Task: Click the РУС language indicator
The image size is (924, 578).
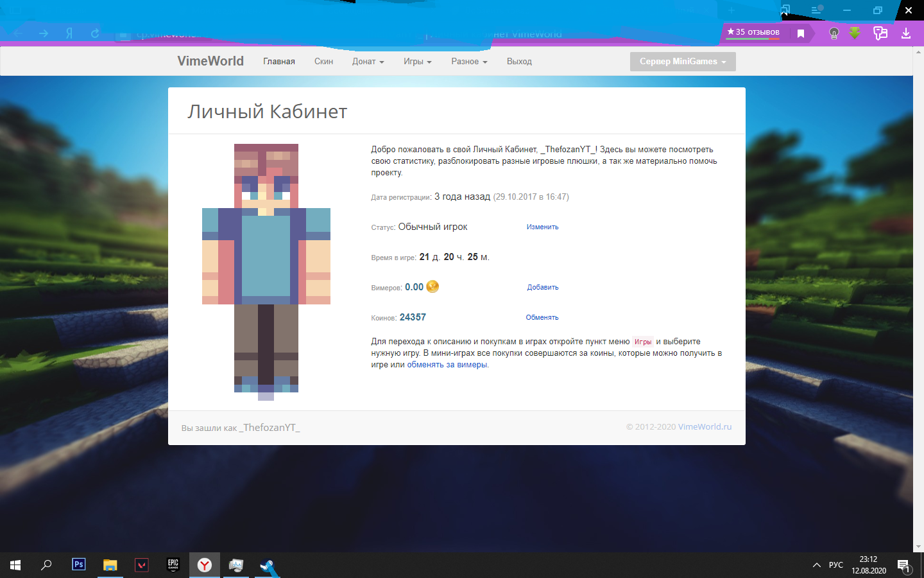Action: 836,565
